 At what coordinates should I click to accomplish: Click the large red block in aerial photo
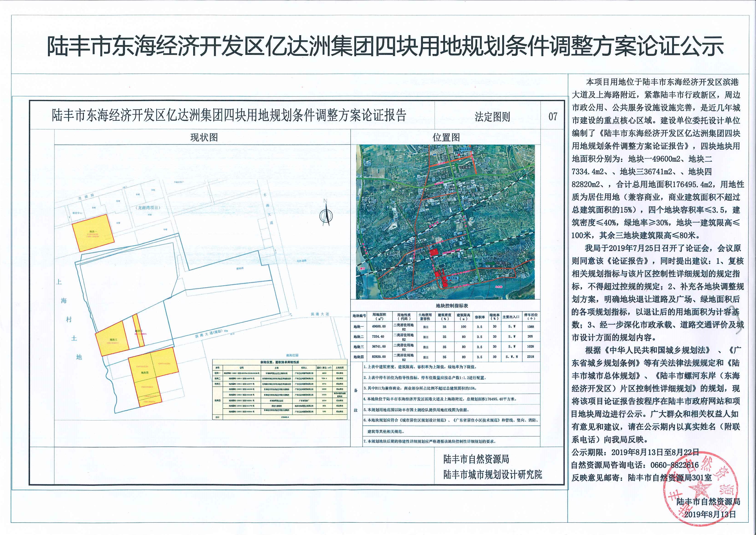(434, 252)
